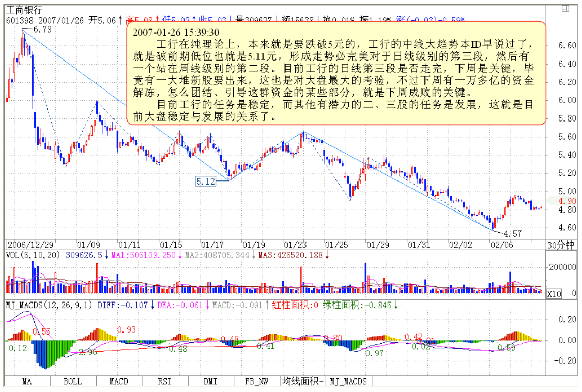The height and width of the screenshot is (392, 582).
Task: Click the 01/29 date label
Action: (x=378, y=245)
